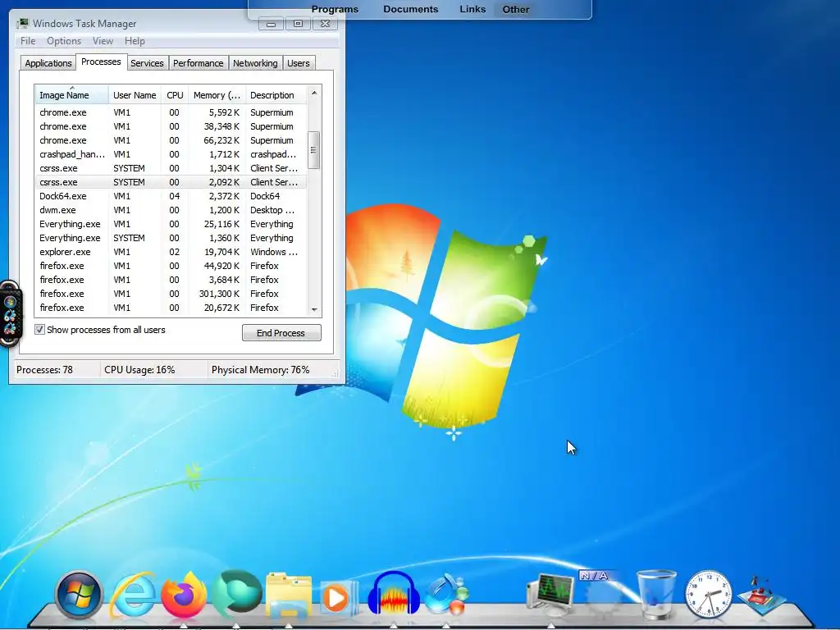This screenshot has width=840, height=630.
Task: Sort by User Name column header
Action: 135,95
